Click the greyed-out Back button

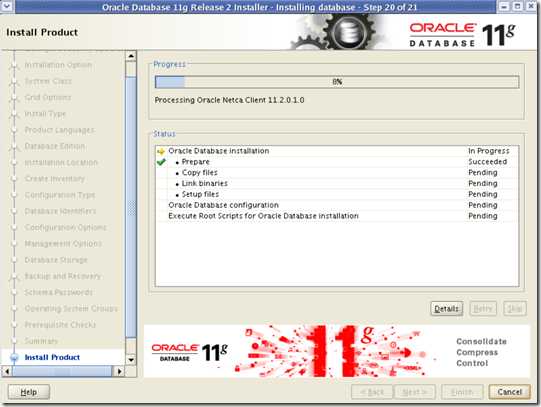pos(372,392)
